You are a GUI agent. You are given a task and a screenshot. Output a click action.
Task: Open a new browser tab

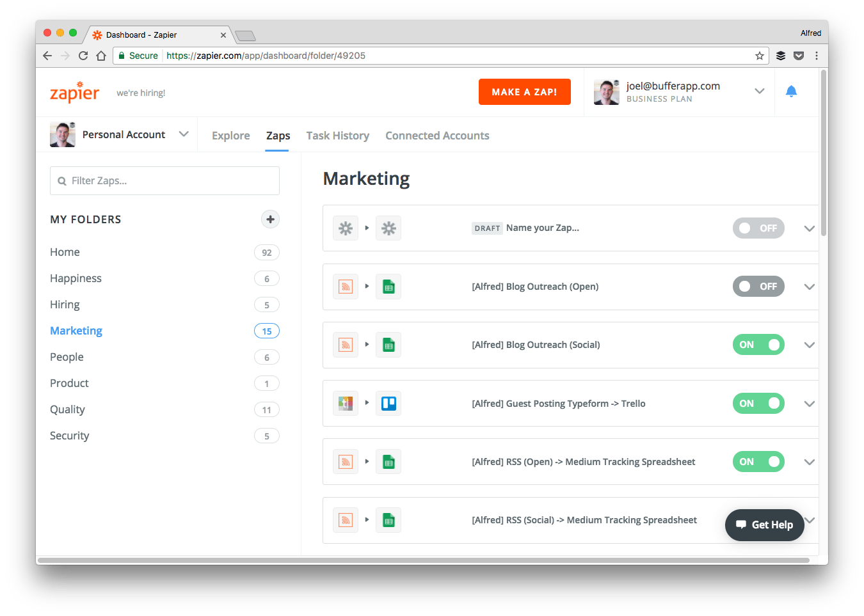pyautogui.click(x=246, y=36)
